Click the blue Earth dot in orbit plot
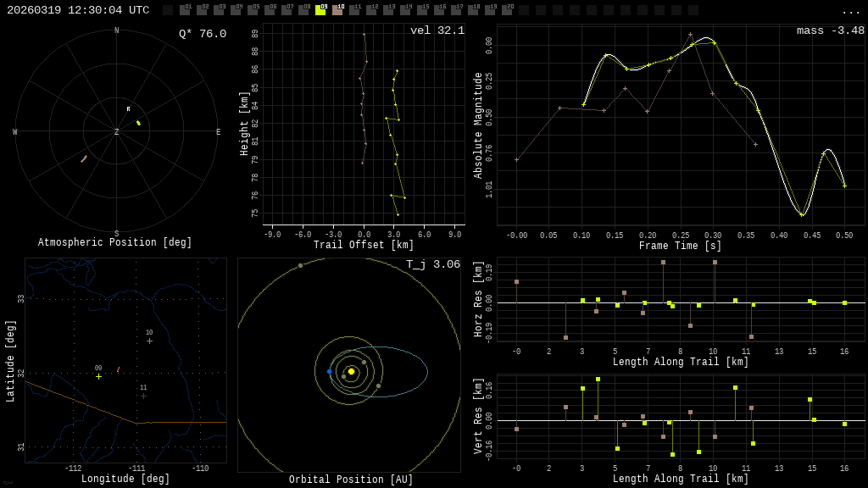The width and height of the screenshot is (868, 488). click(x=330, y=371)
